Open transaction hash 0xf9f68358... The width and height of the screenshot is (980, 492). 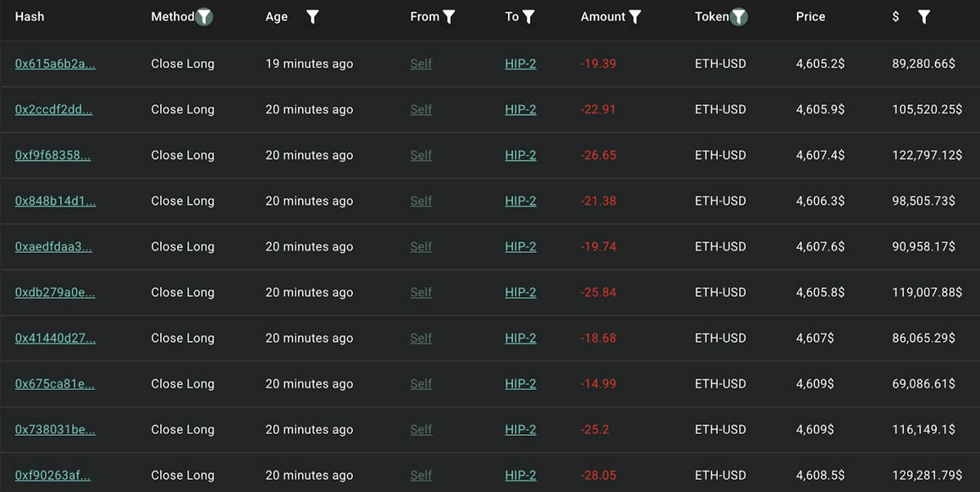(53, 155)
